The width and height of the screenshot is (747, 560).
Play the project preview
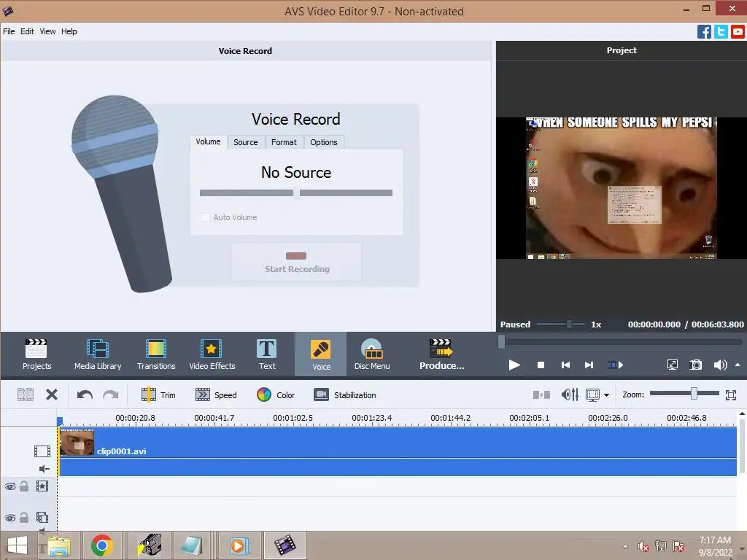(514, 365)
